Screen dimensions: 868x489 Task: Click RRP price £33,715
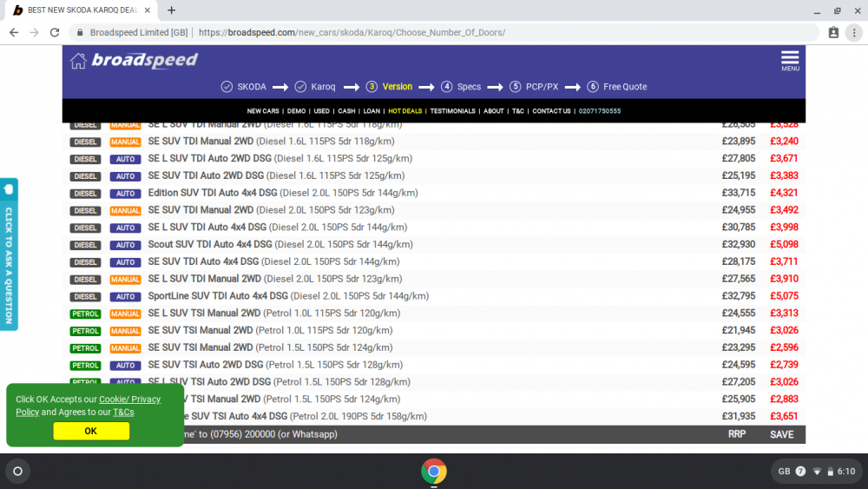pos(739,194)
